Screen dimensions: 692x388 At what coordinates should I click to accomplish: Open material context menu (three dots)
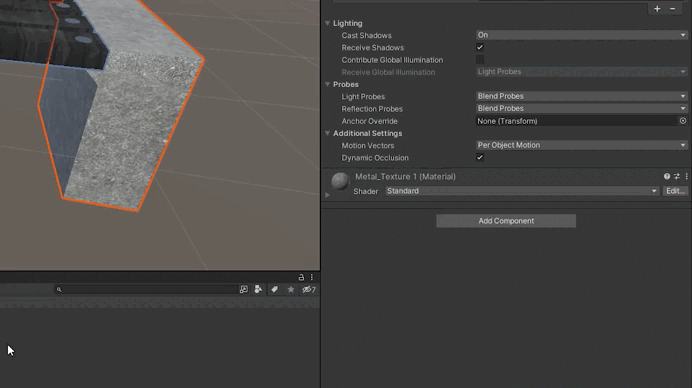[x=686, y=176]
